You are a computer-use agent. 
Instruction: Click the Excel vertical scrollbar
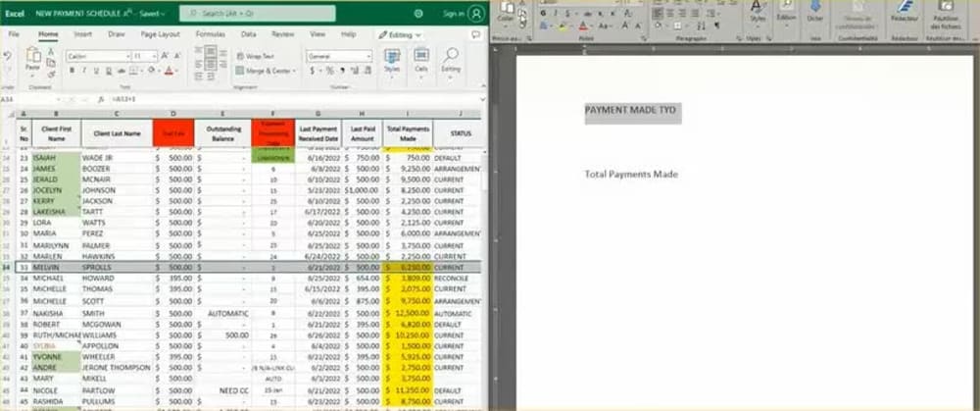click(x=484, y=176)
